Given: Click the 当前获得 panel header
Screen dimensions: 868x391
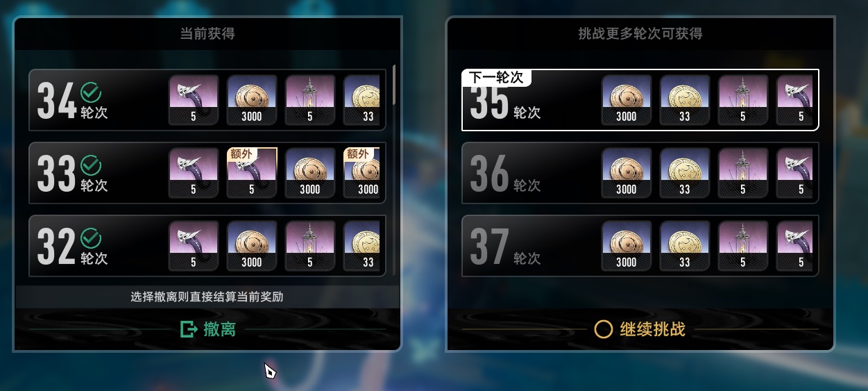Looking at the screenshot, I should pyautogui.click(x=207, y=33).
